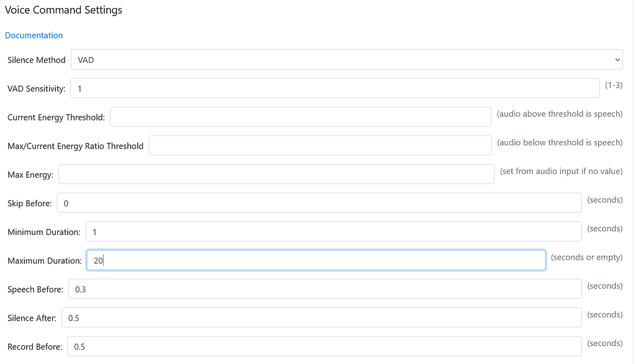
Task: Select the Max/Current Energy Ratio Threshold field
Action: click(x=320, y=145)
